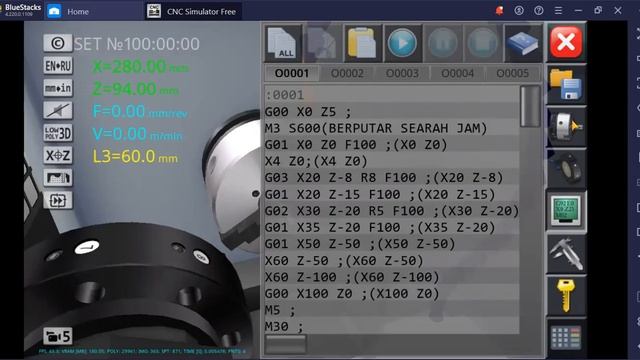This screenshot has width=640, height=360.
Task: Open BlueStacks account icon
Action: pos(519,11)
